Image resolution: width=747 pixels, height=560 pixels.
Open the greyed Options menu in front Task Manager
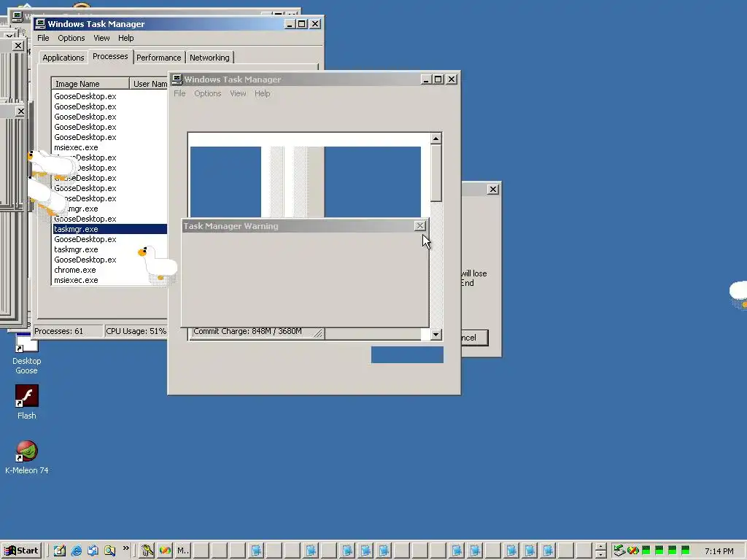tap(208, 93)
